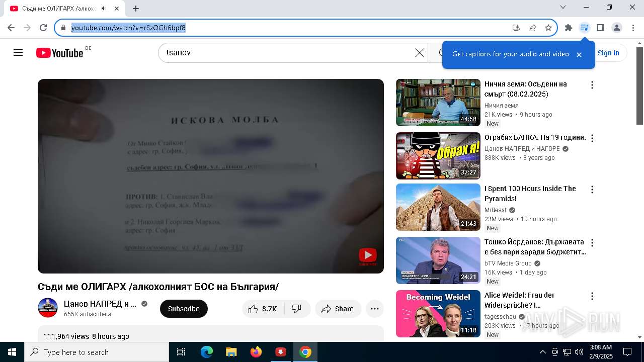Open the Chrome extensions puzzle icon
644x362 pixels.
(x=569, y=28)
